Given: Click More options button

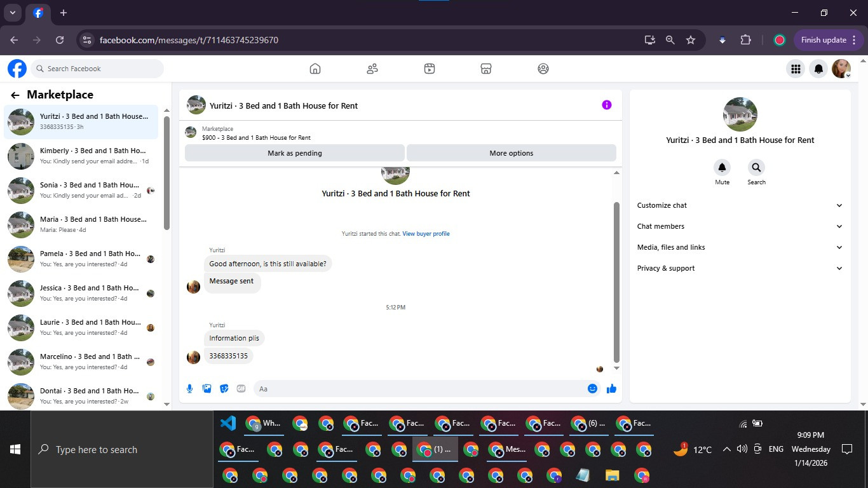Looking at the screenshot, I should click(x=512, y=153).
